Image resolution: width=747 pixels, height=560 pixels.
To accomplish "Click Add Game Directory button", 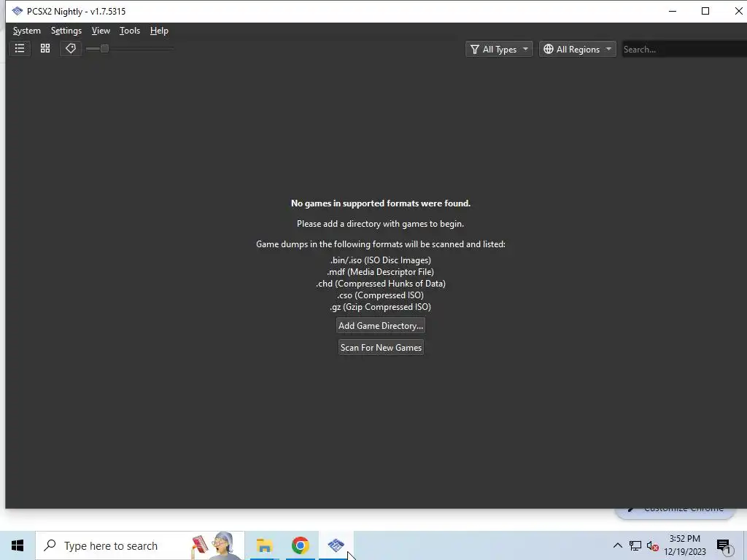I will 381,326.
